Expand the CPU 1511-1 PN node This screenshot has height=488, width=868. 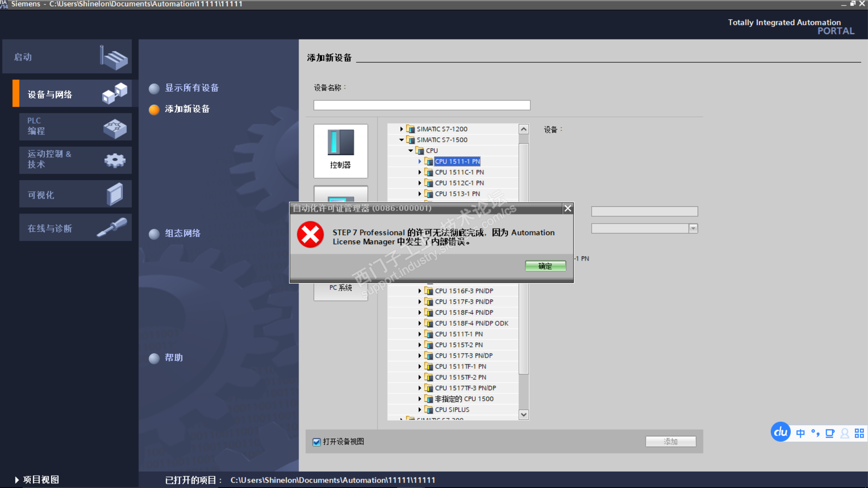419,161
